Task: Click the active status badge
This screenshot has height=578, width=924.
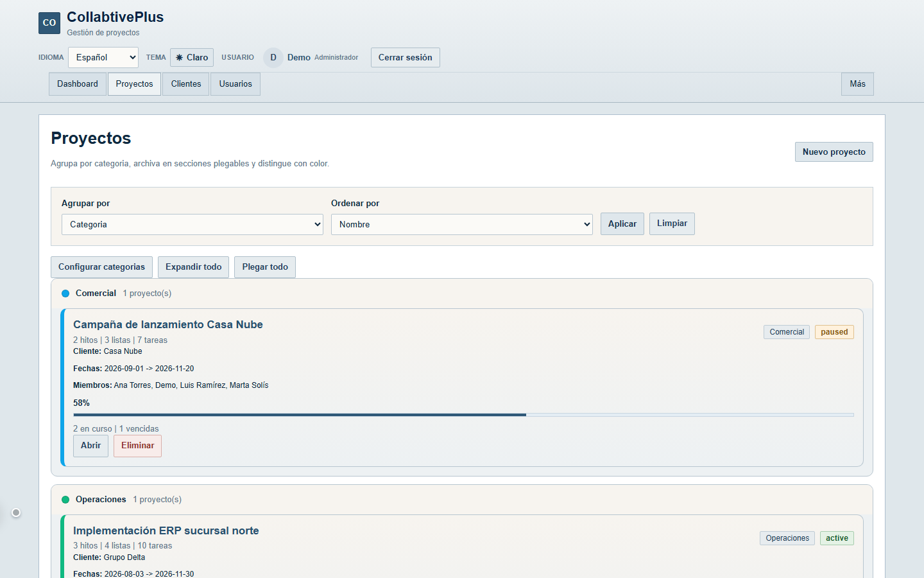Action: pyautogui.click(x=837, y=538)
